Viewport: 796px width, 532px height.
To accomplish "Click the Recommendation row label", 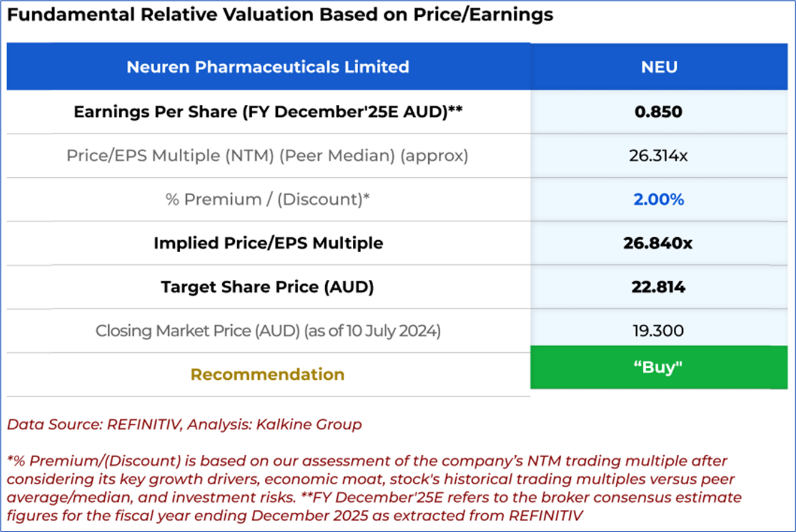I will point(268,374).
